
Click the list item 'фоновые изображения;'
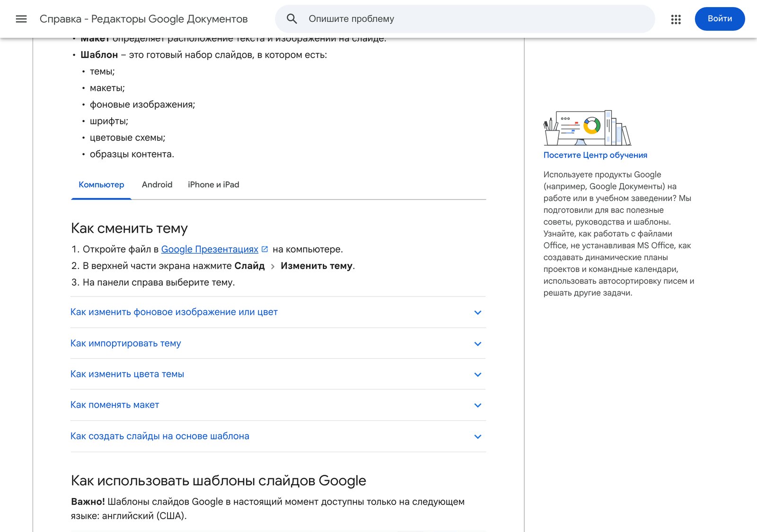point(142,105)
